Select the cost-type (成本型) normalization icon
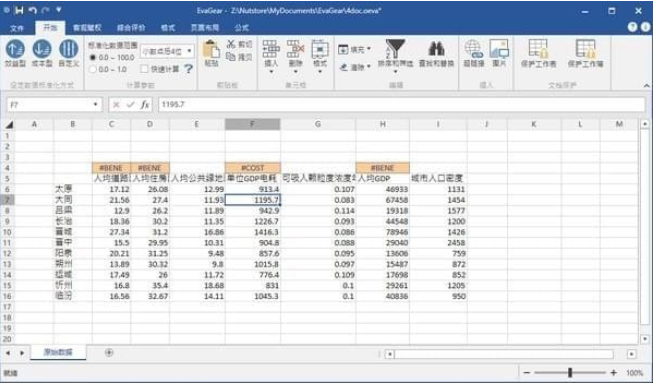This screenshot has height=383, width=653. point(42,49)
